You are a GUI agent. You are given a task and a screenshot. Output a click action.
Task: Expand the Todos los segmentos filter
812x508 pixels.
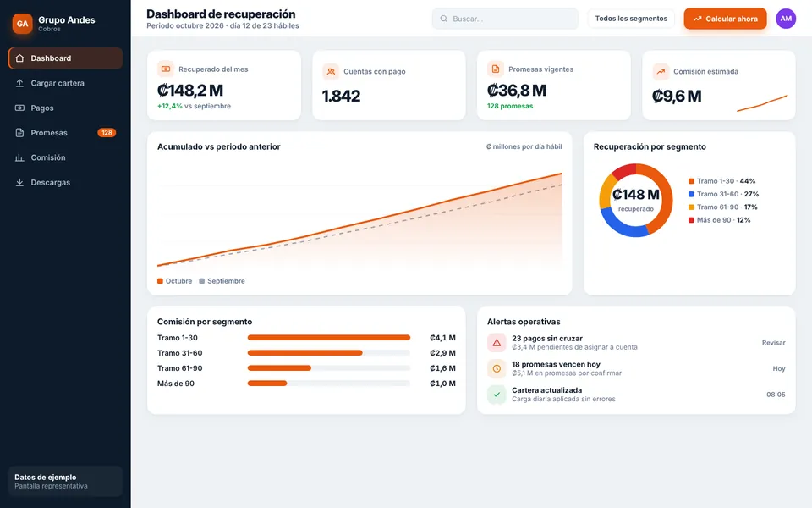click(631, 19)
